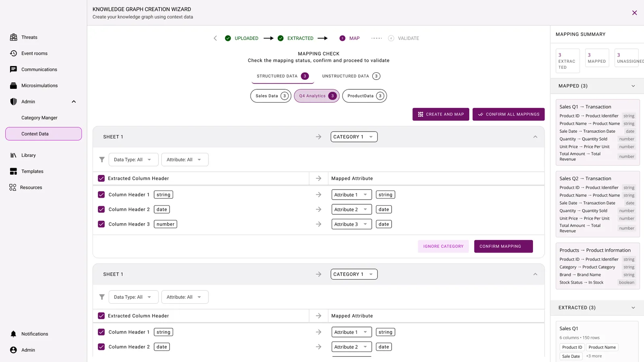This screenshot has width=644, height=362.
Task: Toggle second sheet Extracted Column Header checkbox
Action: [101, 316]
